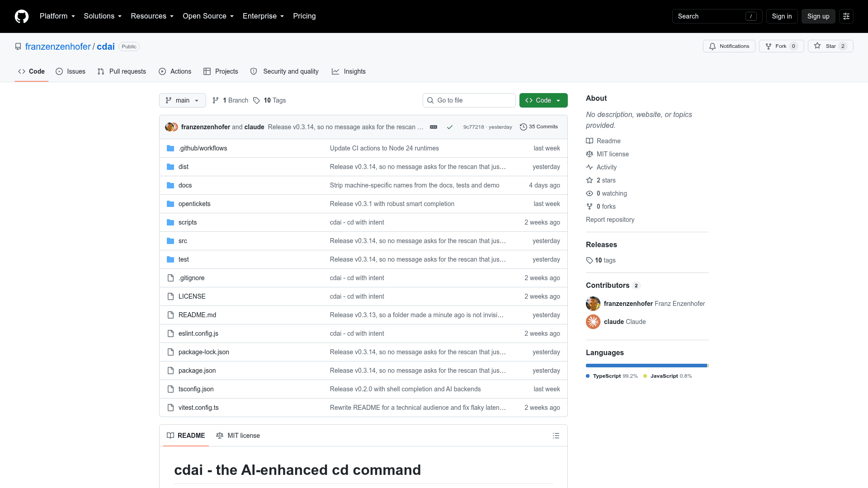
Task: Click Report repository link
Action: click(x=610, y=220)
